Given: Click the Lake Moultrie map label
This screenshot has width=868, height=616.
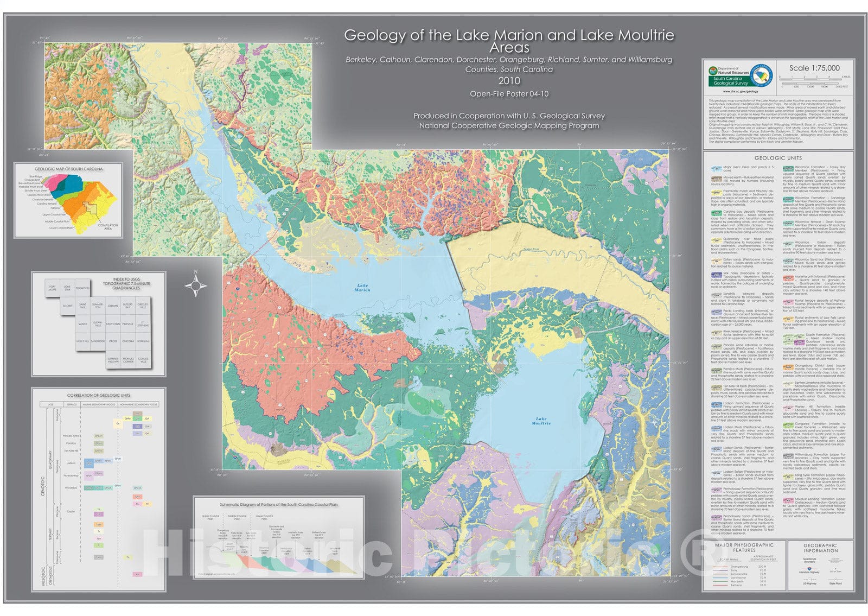Looking at the screenshot, I should coord(541,421).
